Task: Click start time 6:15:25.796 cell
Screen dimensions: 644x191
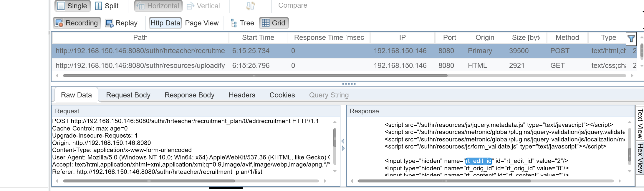Action: tap(251, 66)
